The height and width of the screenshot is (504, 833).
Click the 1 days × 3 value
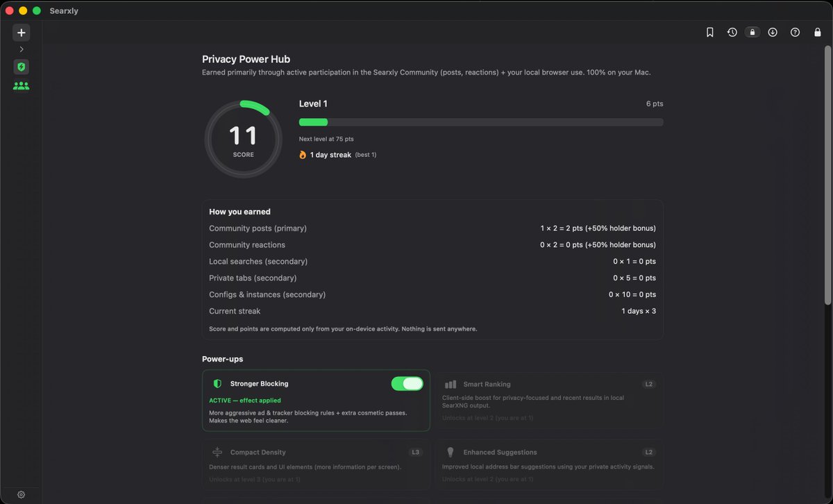tap(639, 312)
